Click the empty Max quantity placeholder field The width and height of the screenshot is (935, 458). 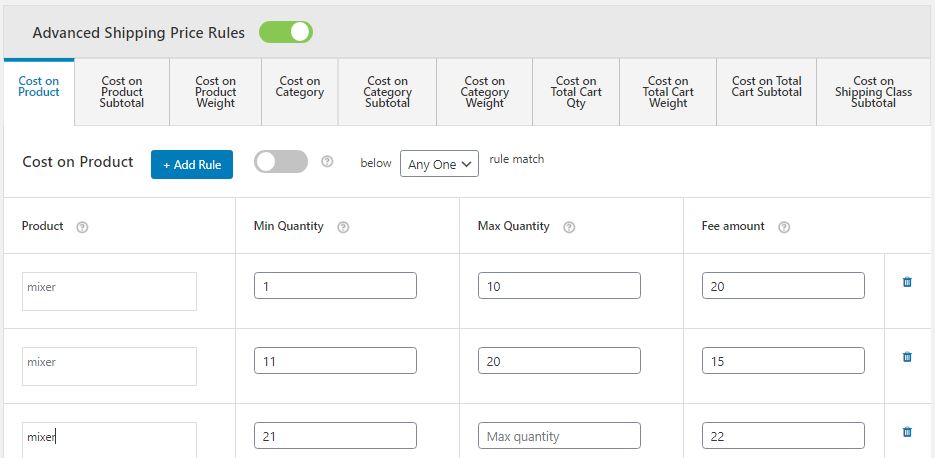559,436
